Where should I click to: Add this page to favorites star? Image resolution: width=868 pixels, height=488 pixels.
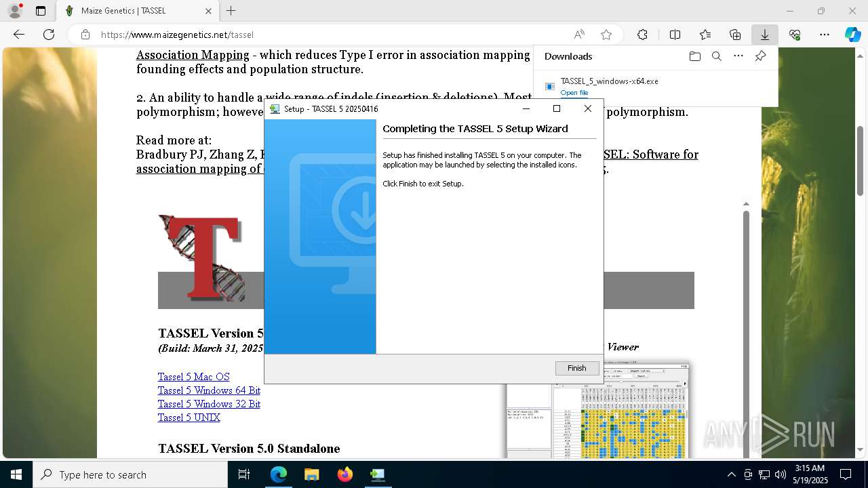click(606, 35)
